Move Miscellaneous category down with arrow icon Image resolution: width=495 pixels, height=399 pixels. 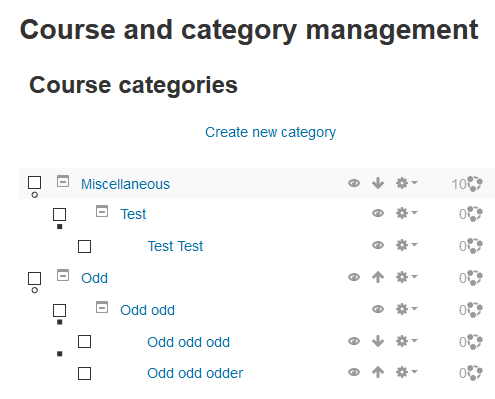click(x=378, y=183)
